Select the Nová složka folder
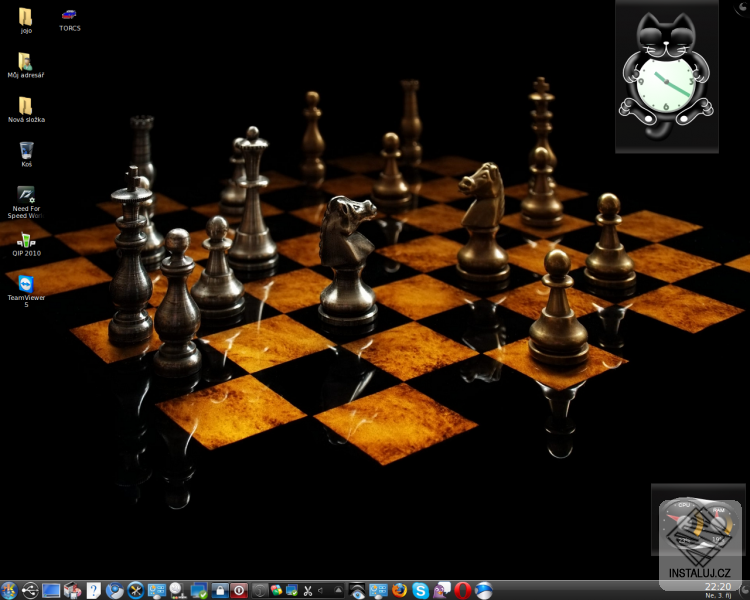This screenshot has height=600, width=750. coord(26,110)
